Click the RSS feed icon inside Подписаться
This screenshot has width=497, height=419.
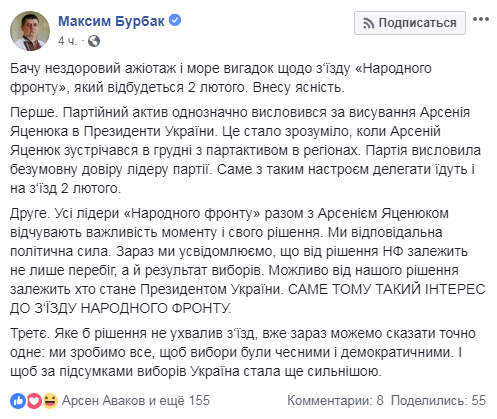368,23
